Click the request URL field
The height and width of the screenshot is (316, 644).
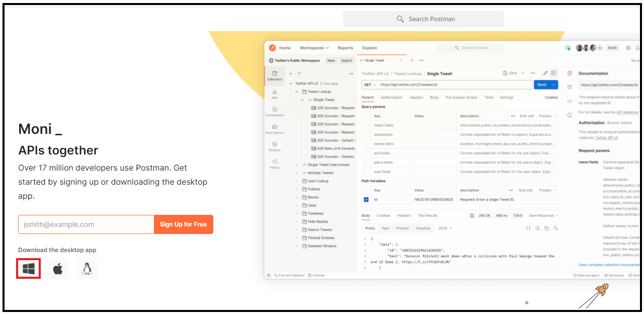coord(455,85)
